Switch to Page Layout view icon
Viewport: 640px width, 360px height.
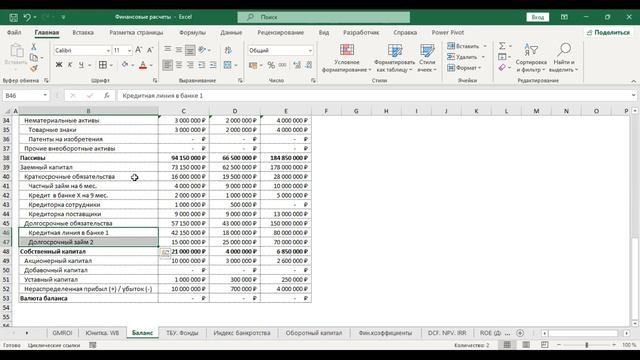tap(526, 345)
